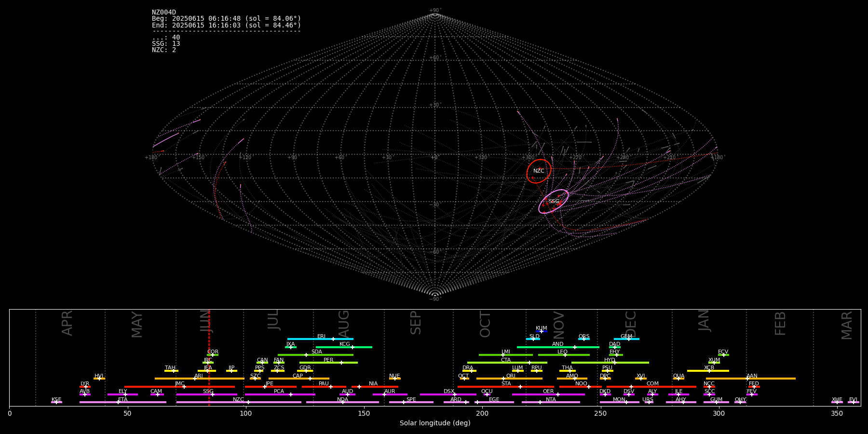Click the JUN month label in timeline

point(206,322)
